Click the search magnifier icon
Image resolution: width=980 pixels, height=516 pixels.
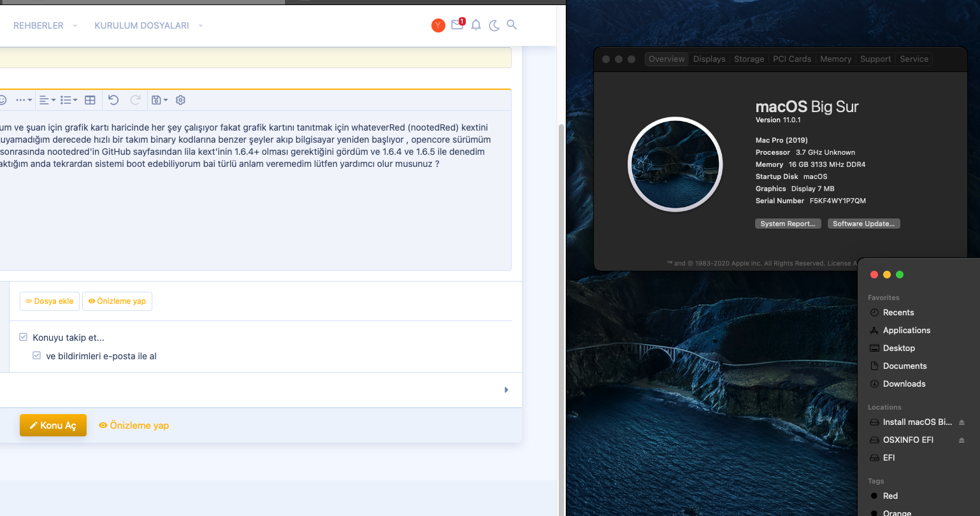click(x=512, y=25)
